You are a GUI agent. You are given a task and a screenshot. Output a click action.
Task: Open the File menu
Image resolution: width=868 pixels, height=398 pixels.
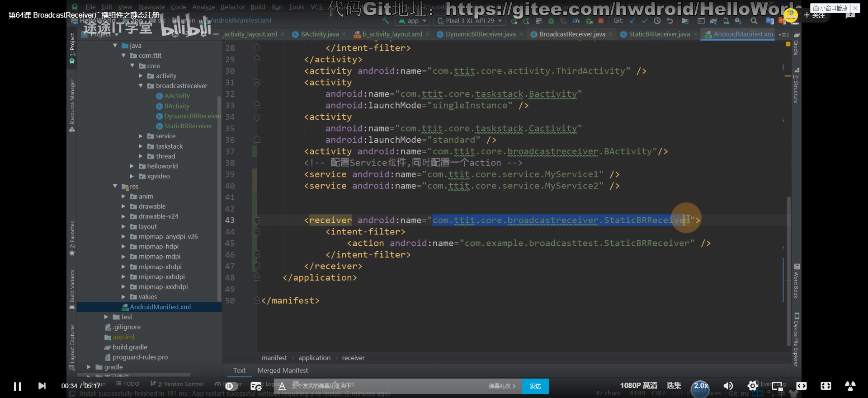pyautogui.click(x=90, y=7)
